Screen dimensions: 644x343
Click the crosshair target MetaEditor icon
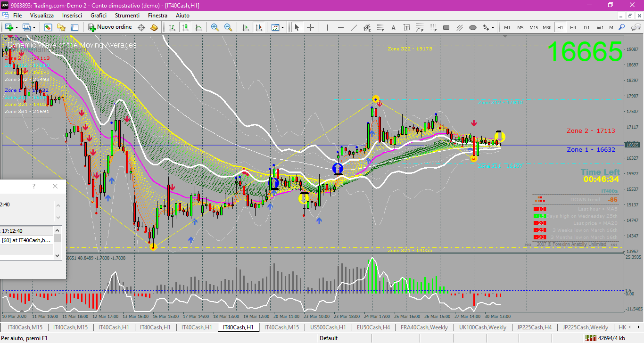141,27
